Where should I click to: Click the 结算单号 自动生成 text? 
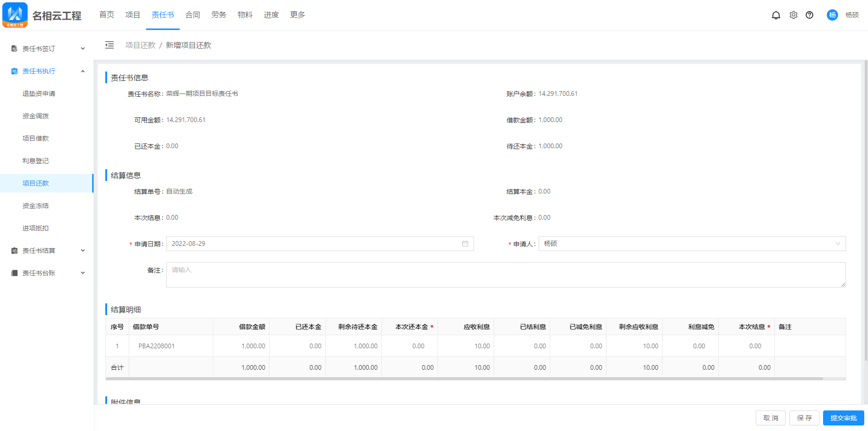point(179,191)
